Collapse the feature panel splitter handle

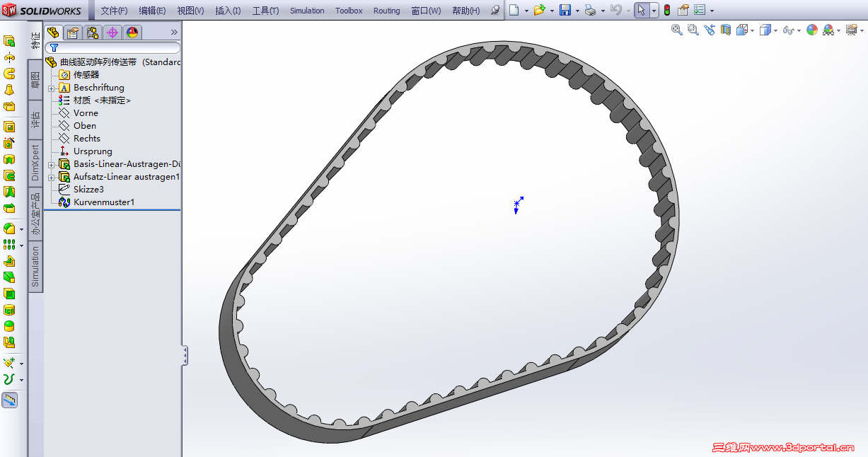coord(185,355)
